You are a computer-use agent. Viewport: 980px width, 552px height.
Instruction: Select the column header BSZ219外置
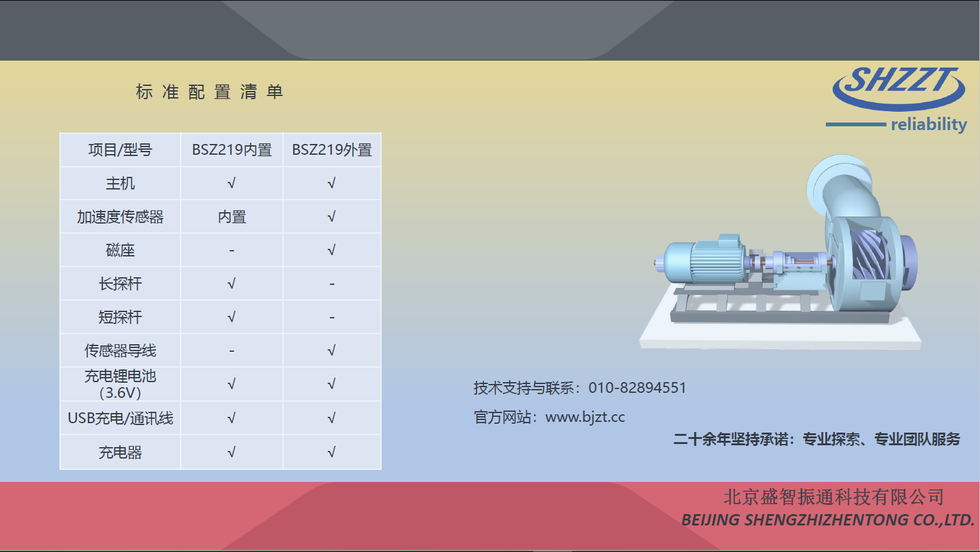(x=332, y=150)
